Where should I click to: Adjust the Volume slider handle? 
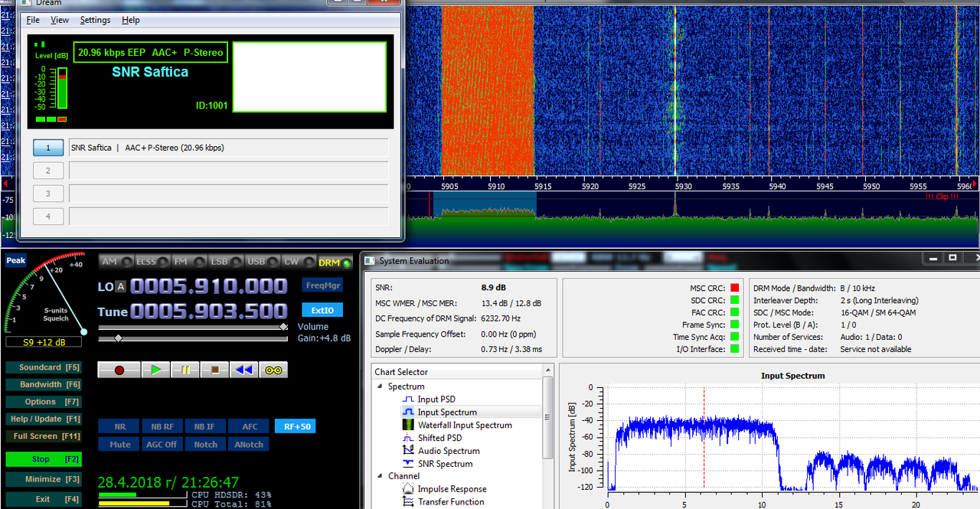click(x=283, y=327)
